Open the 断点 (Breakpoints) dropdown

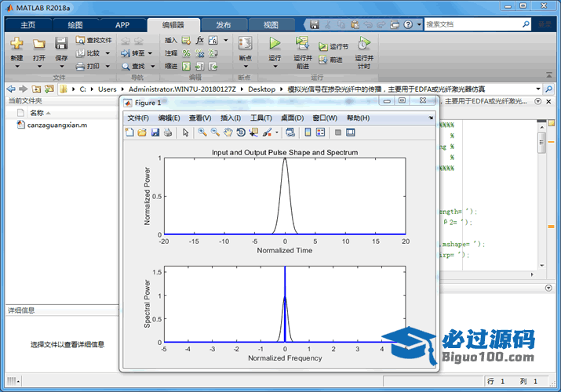click(246, 66)
